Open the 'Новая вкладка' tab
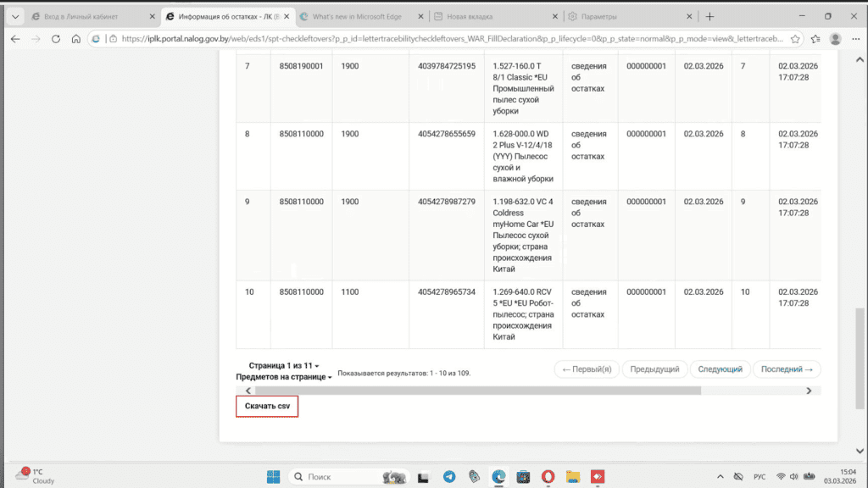This screenshot has width=868, height=488. coord(475,15)
